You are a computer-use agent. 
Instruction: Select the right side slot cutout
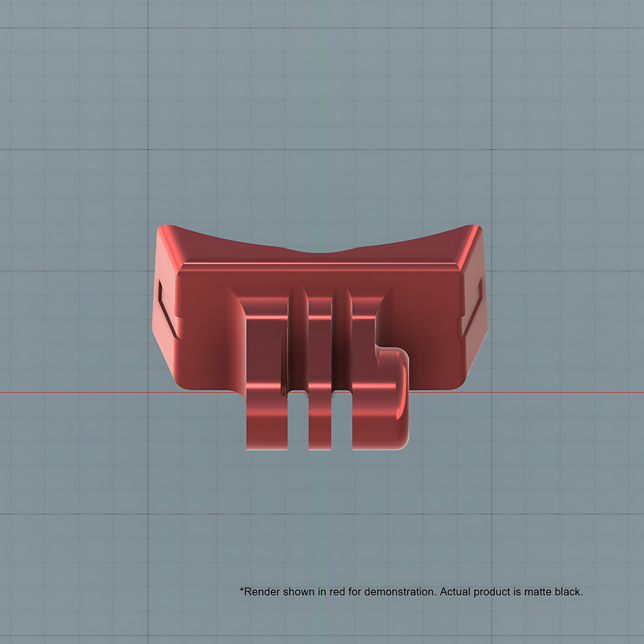[x=472, y=308]
